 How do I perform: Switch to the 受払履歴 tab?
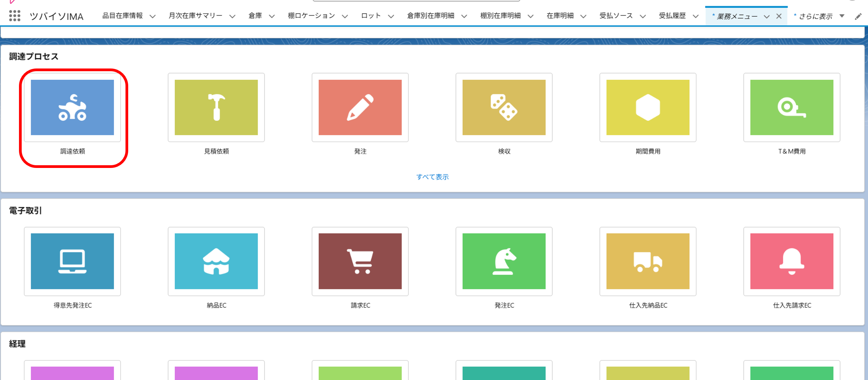(672, 16)
